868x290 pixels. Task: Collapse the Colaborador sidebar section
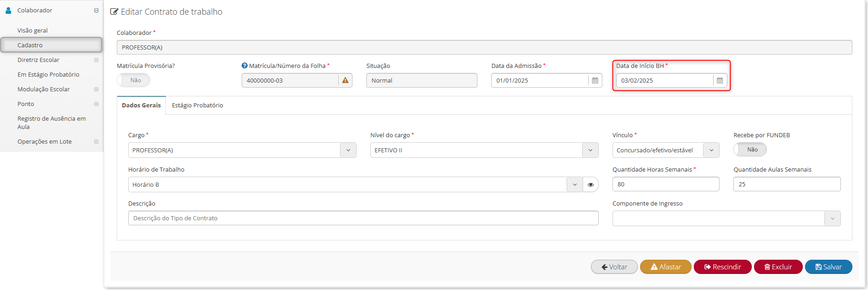coord(96,10)
